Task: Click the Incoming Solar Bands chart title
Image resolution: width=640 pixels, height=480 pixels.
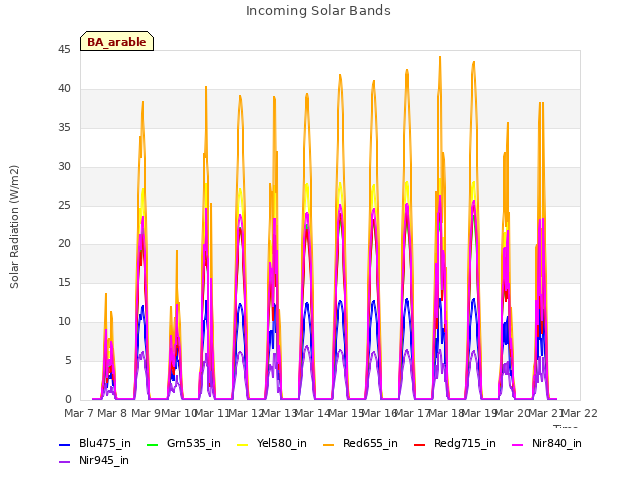Action: tap(318, 11)
